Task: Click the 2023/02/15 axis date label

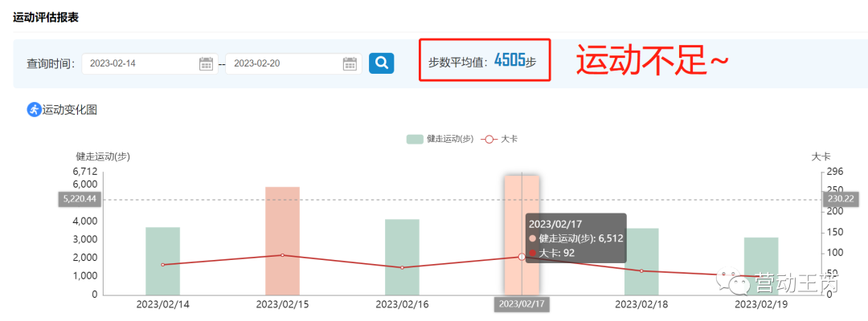Action: [x=282, y=304]
